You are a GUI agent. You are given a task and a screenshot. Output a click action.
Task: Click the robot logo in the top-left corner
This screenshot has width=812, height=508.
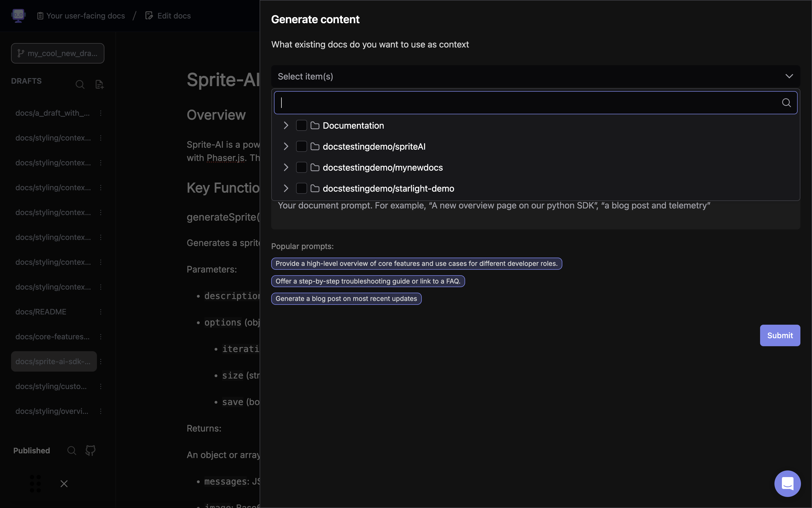[x=18, y=15]
